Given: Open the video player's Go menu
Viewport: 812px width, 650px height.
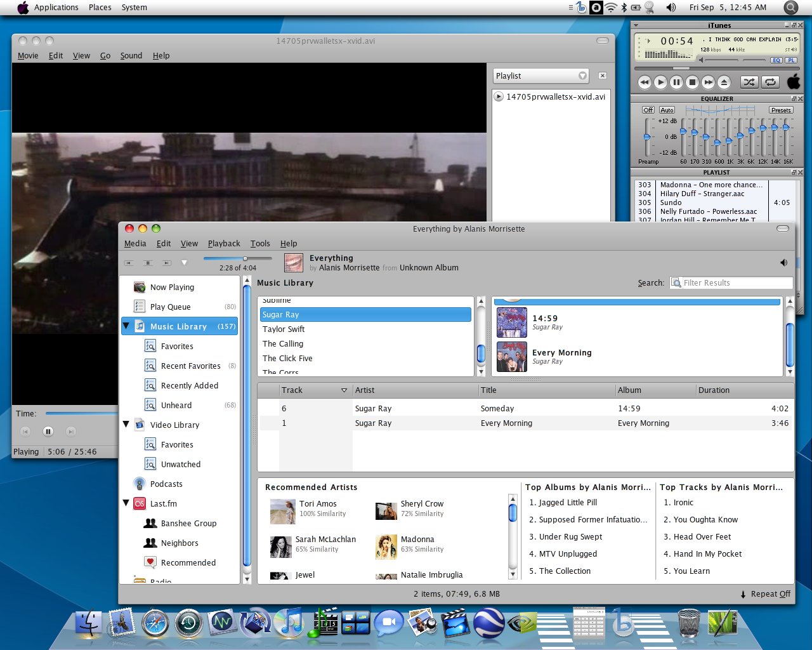Looking at the screenshot, I should point(105,55).
